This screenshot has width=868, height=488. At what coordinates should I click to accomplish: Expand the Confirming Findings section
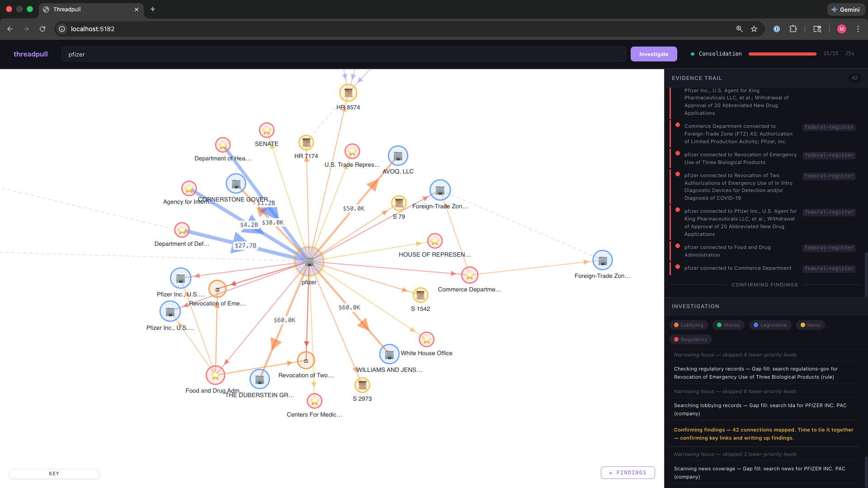pos(764,285)
